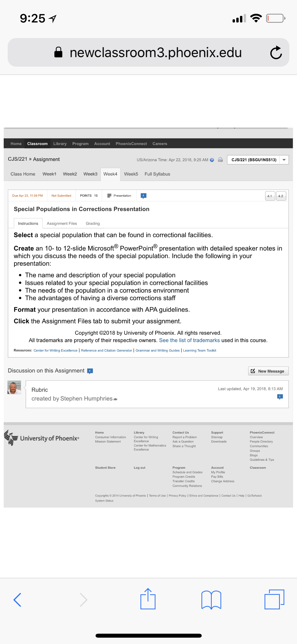The image size is (297, 644).
Task: Tap the Safari reload page icon
Action: pos(276,52)
